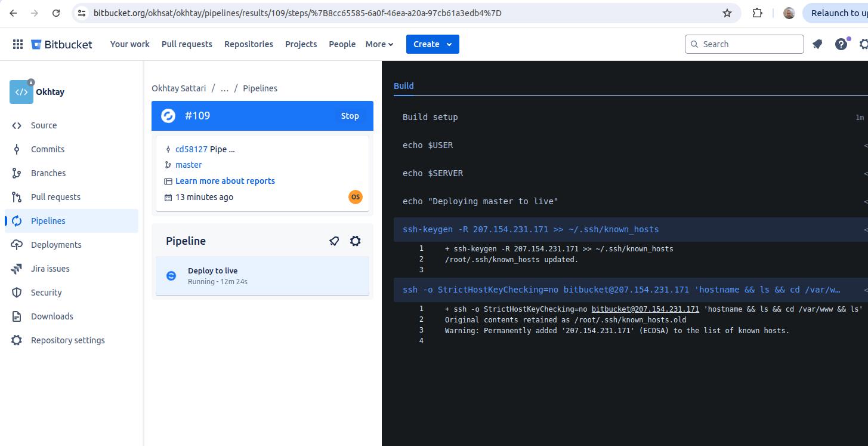Image resolution: width=868 pixels, height=446 pixels.
Task: Click the Search input field
Action: coord(745,44)
